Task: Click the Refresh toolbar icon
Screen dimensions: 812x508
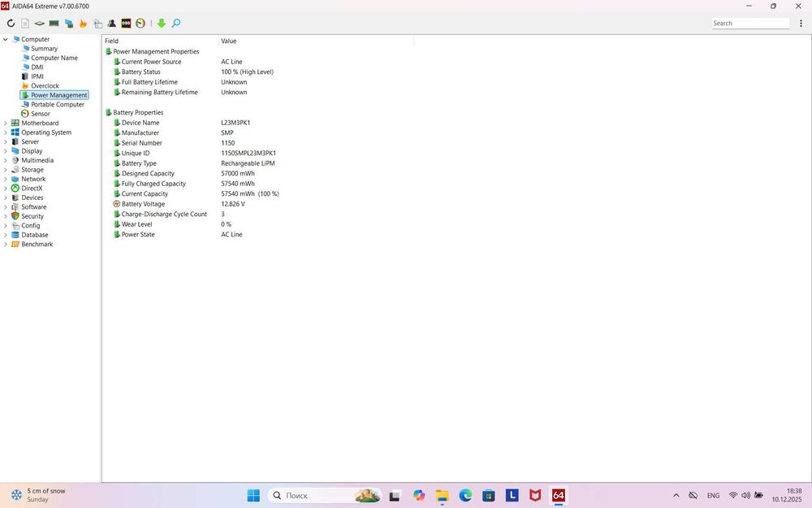Action: [x=11, y=24]
